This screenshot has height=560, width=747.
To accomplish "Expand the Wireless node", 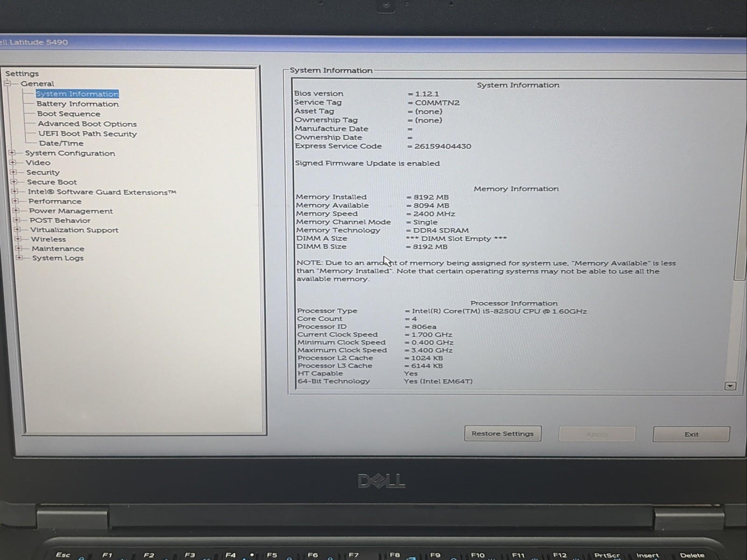I will point(18,239).
